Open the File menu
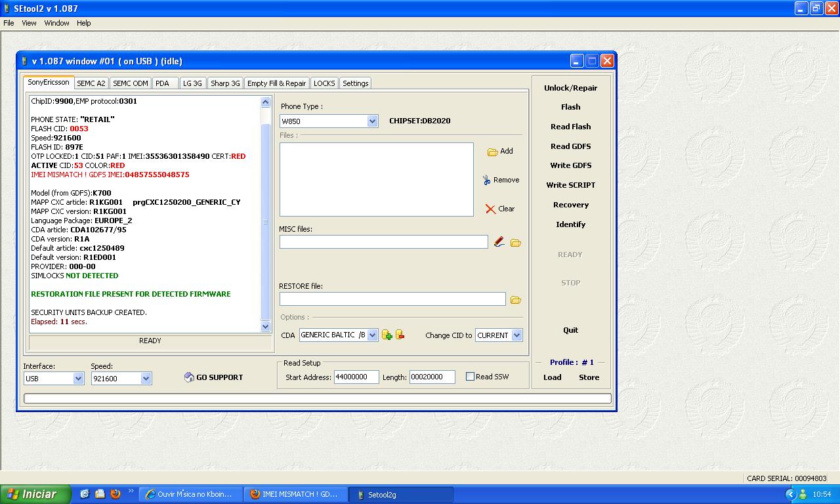Viewport: 840px width, 504px height. [9, 23]
